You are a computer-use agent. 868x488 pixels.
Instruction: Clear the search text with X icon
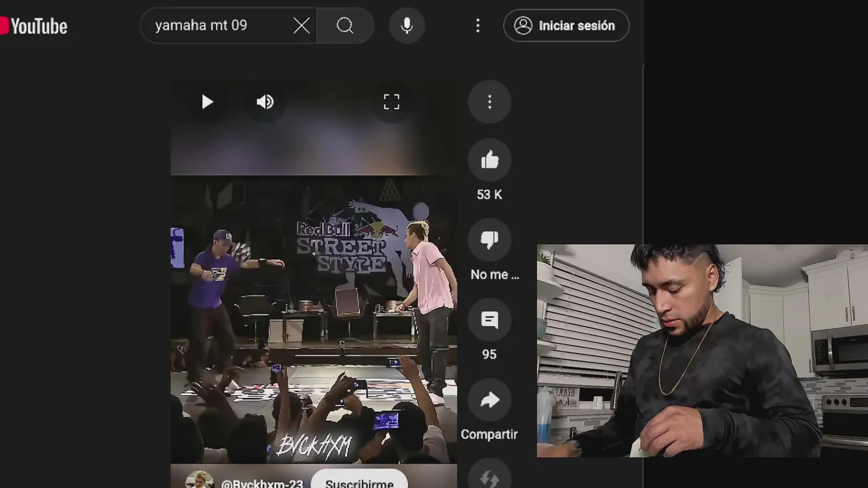click(302, 26)
